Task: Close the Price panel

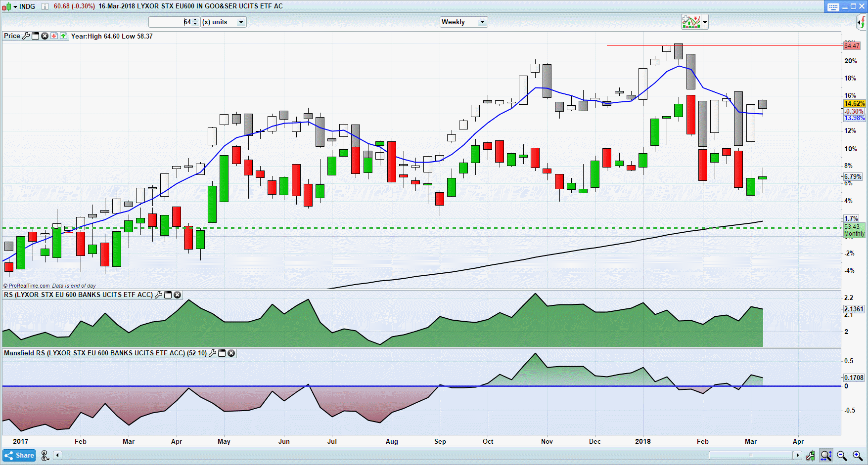Action: pyautogui.click(x=45, y=36)
